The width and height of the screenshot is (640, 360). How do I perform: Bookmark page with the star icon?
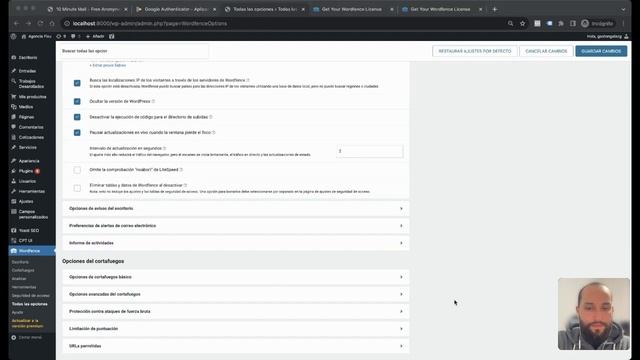point(522,24)
